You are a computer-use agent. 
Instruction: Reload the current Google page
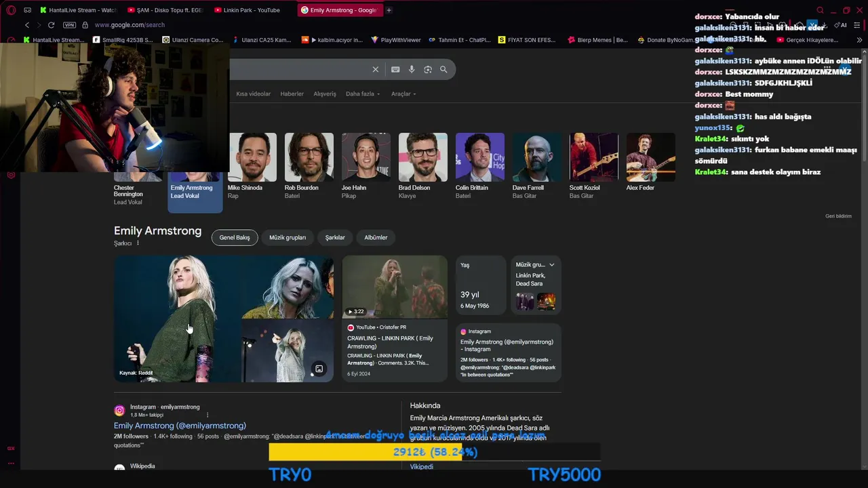pyautogui.click(x=51, y=25)
